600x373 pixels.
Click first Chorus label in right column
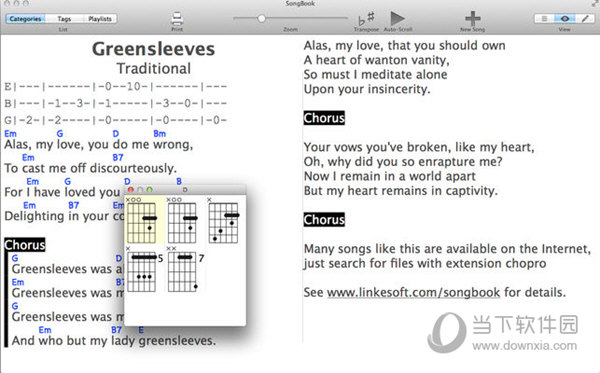[324, 118]
